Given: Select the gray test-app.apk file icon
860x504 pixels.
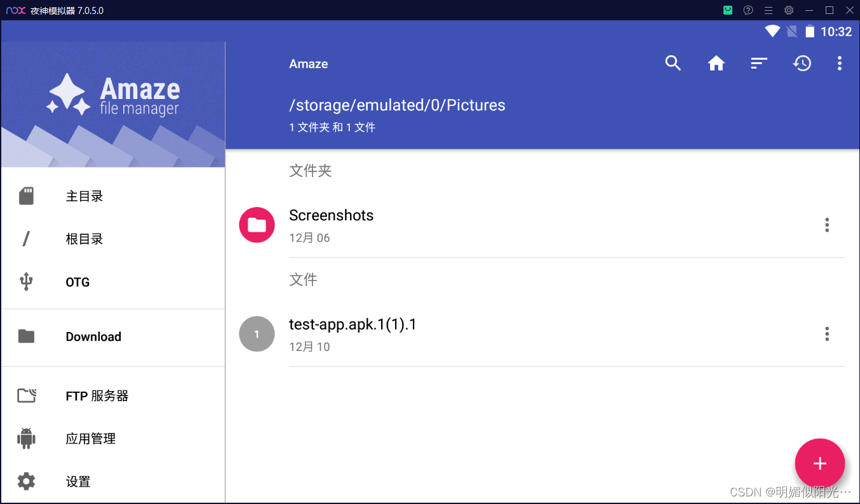Looking at the screenshot, I should coord(257,334).
